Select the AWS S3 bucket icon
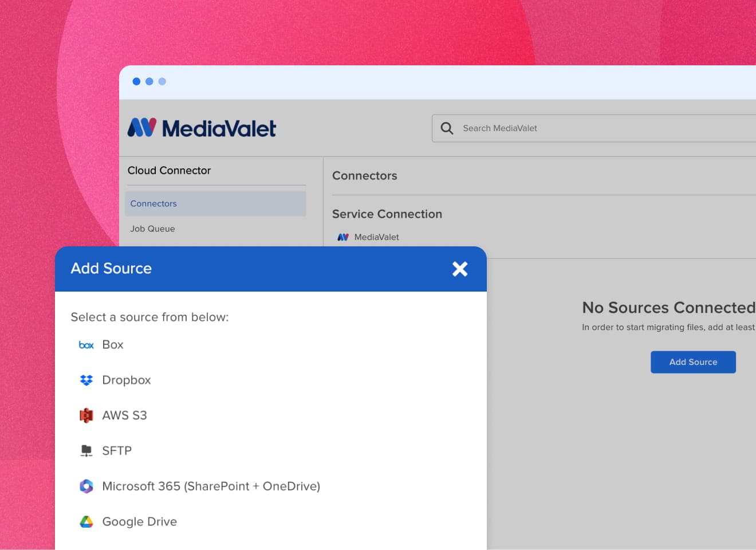The width and height of the screenshot is (756, 550). coord(86,415)
